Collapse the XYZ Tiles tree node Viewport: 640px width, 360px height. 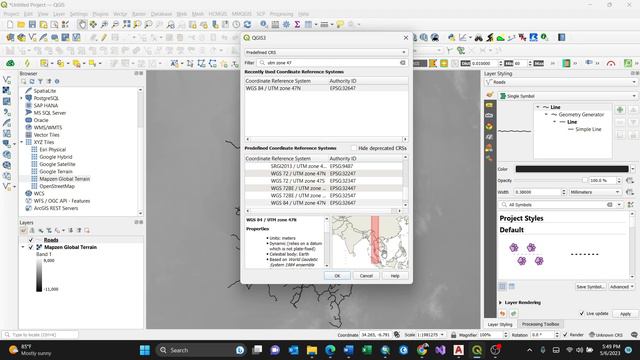coord(22,142)
